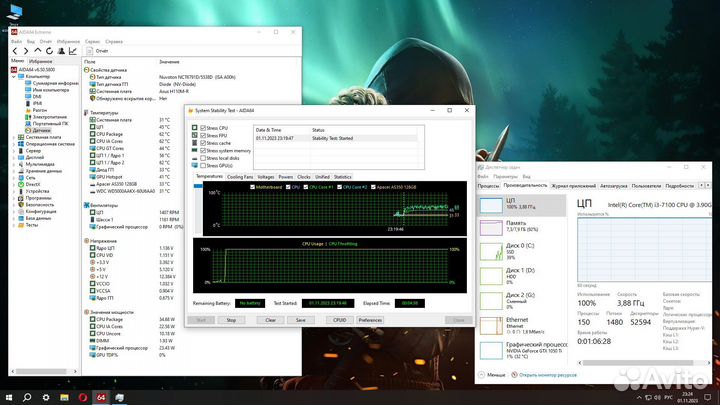The height and width of the screenshot is (405, 720).
Task: Enable Stress local disks checkbox
Action: click(203, 158)
